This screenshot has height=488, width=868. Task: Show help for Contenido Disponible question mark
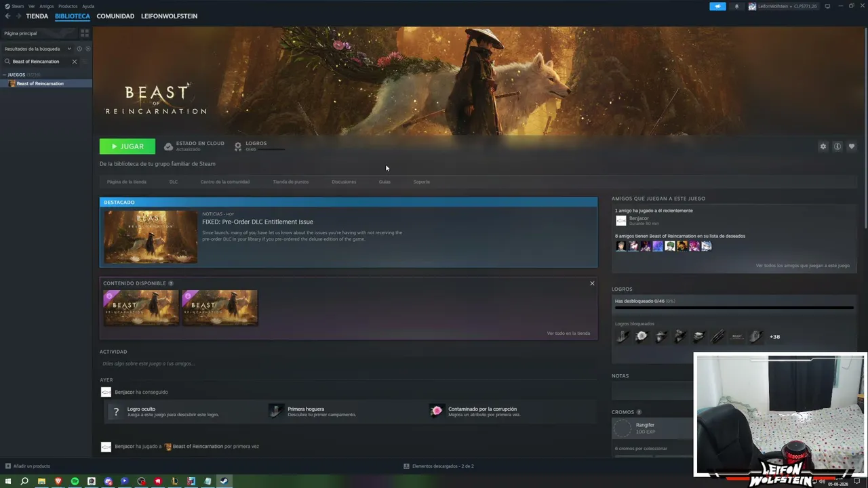pyautogui.click(x=171, y=283)
